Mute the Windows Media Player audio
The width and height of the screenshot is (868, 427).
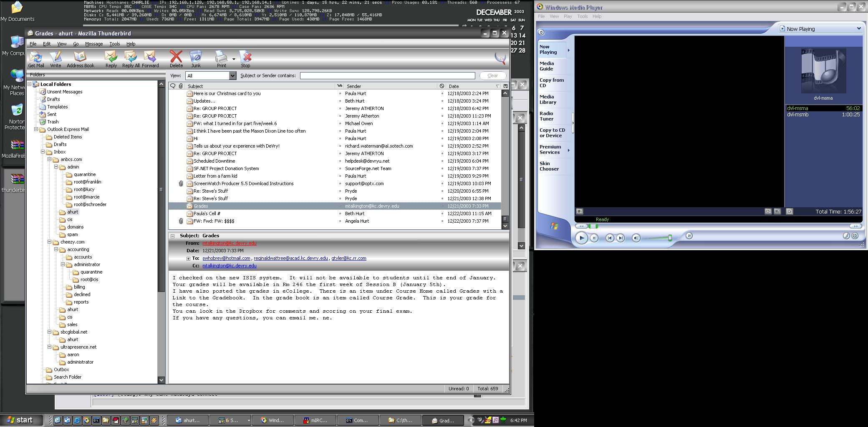(x=636, y=238)
